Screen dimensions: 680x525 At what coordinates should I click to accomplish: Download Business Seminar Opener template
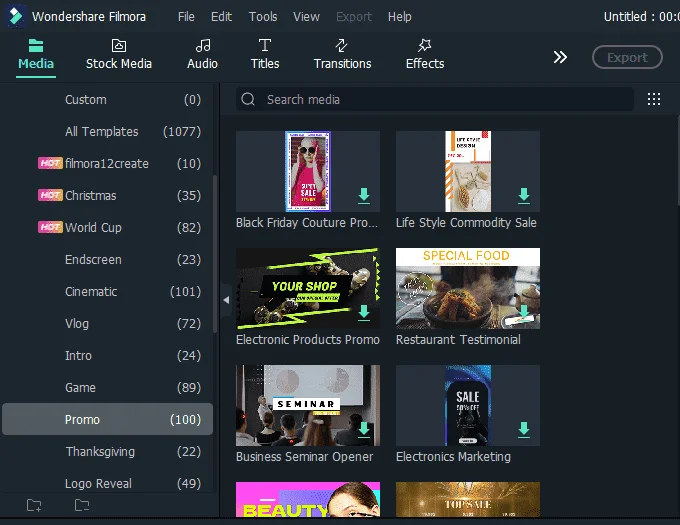[x=364, y=430]
